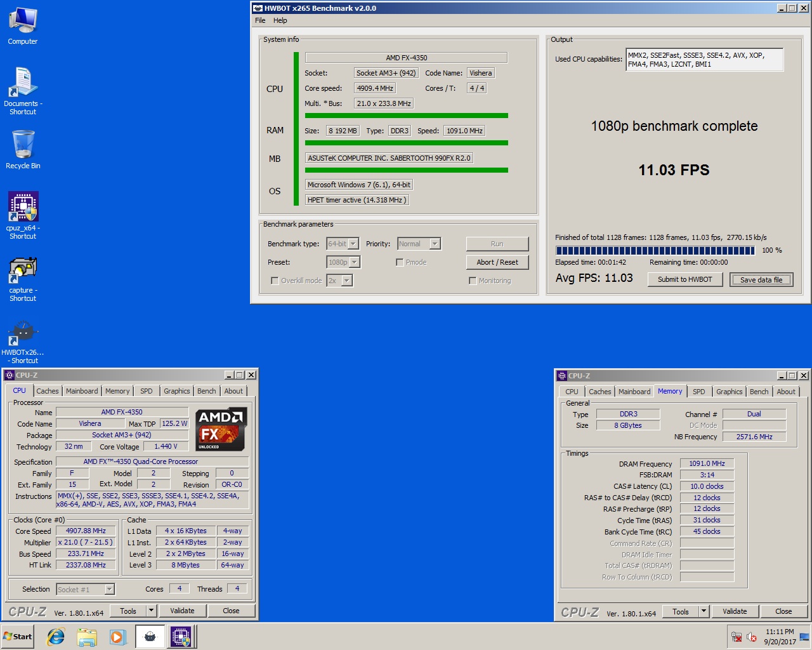The image size is (812, 650).
Task: Click the Run button
Action: [x=497, y=244]
